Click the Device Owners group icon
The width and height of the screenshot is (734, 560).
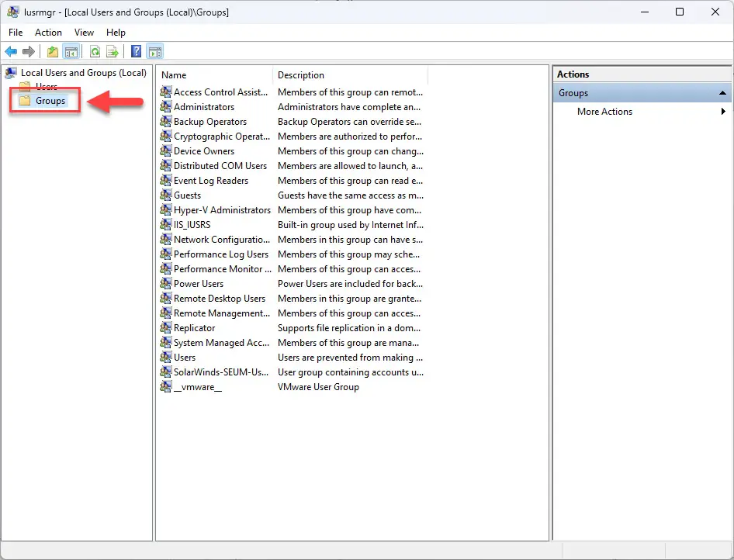[166, 151]
